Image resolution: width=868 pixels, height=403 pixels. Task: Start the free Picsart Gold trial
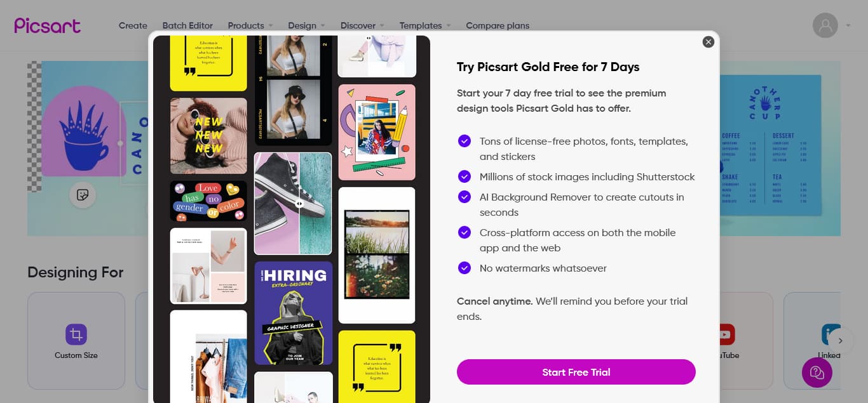(x=576, y=372)
